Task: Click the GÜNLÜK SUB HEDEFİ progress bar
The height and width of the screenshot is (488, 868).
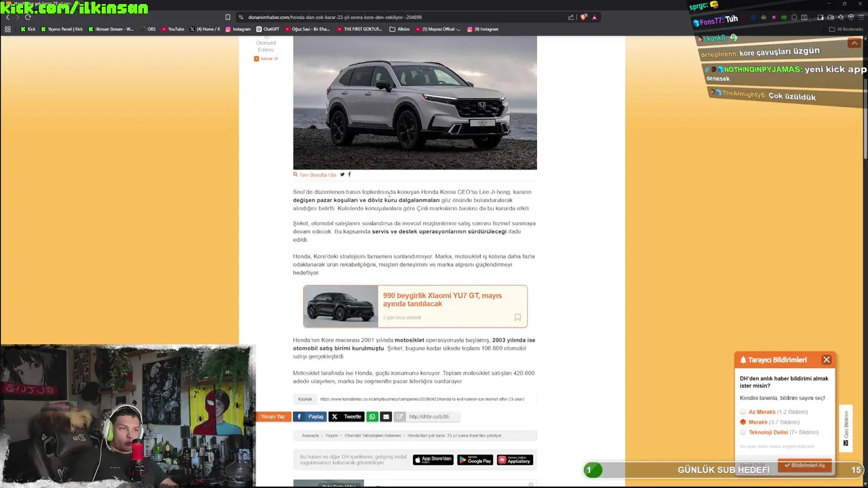Action: point(724,470)
